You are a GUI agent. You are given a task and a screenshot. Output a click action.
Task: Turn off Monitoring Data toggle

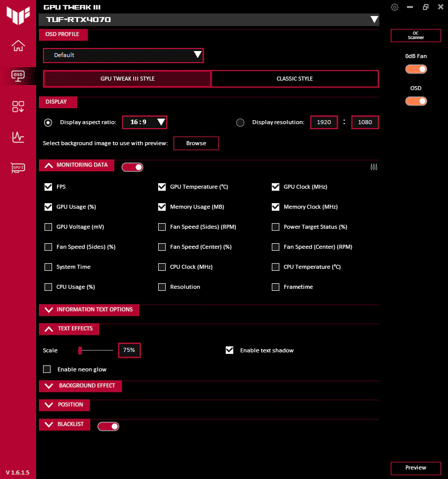point(132,167)
